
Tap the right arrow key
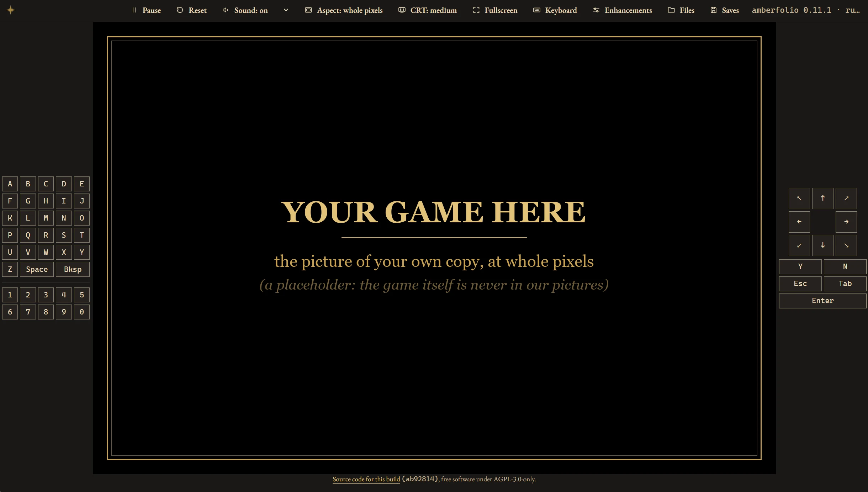[846, 222]
